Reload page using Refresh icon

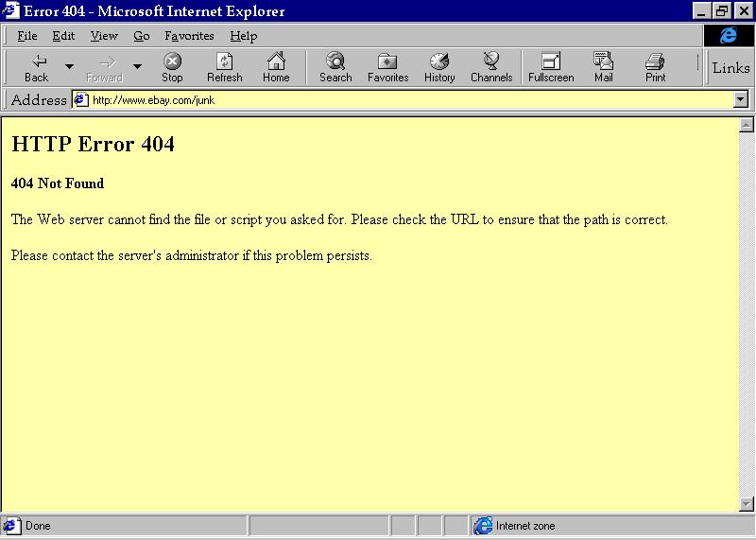point(225,67)
